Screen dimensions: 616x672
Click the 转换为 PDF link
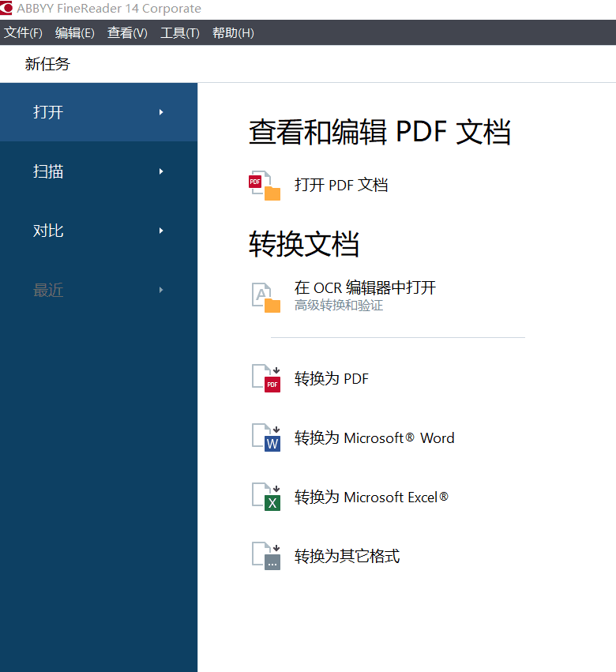pyautogui.click(x=332, y=378)
